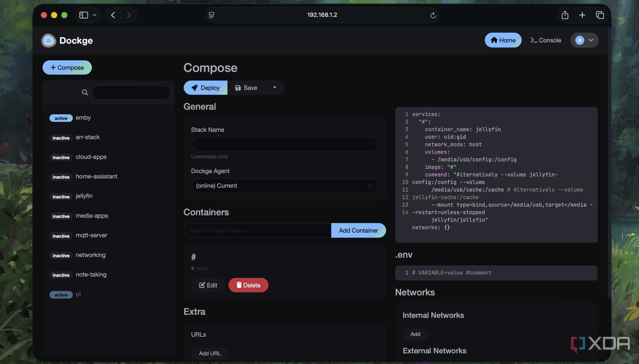This screenshot has height=364, width=639.
Task: Click the Stack Name input field
Action: coord(284,144)
